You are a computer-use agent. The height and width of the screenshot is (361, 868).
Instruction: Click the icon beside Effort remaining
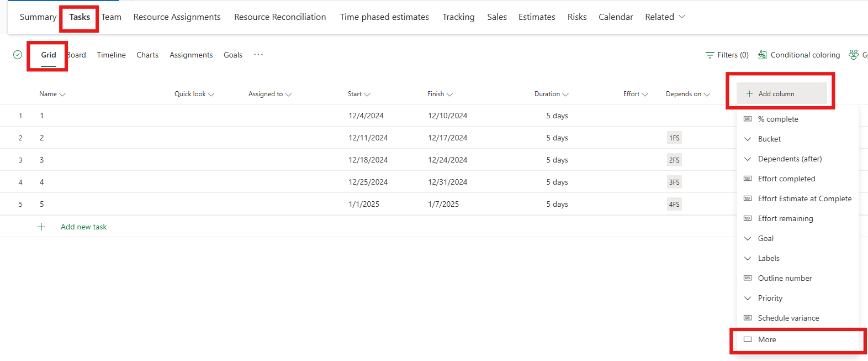[x=748, y=218]
